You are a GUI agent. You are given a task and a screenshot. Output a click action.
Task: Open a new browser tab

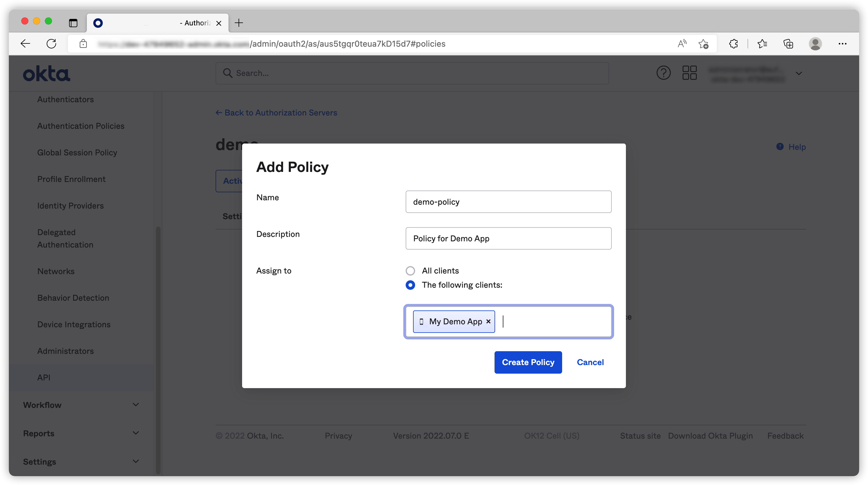tap(239, 23)
